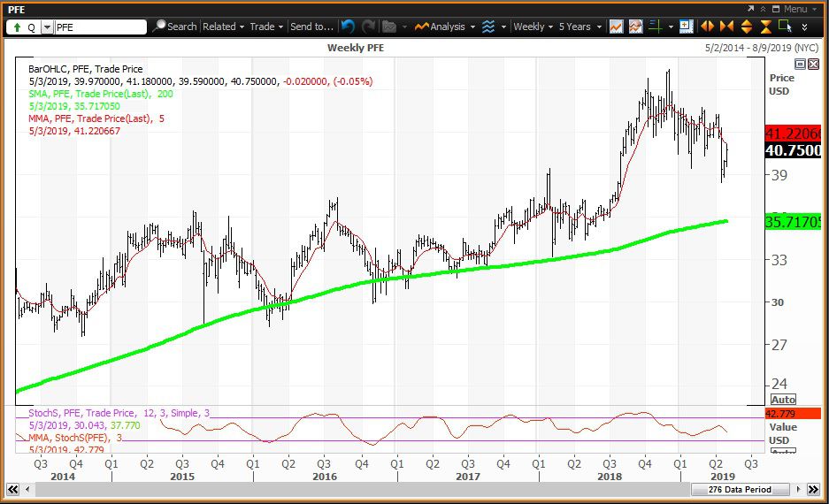The width and height of the screenshot is (829, 504).
Task: Open the 5 Years range dropdown
Action: pyautogui.click(x=580, y=27)
